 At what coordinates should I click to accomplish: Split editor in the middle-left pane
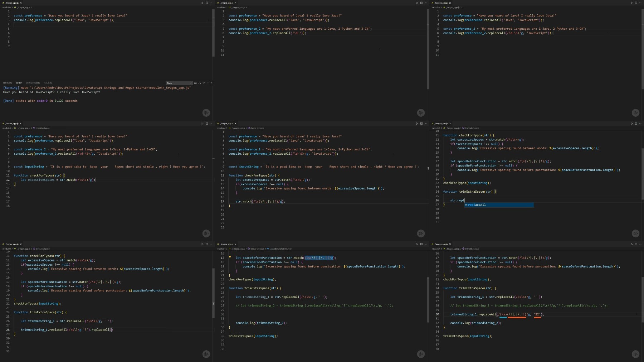click(206, 124)
